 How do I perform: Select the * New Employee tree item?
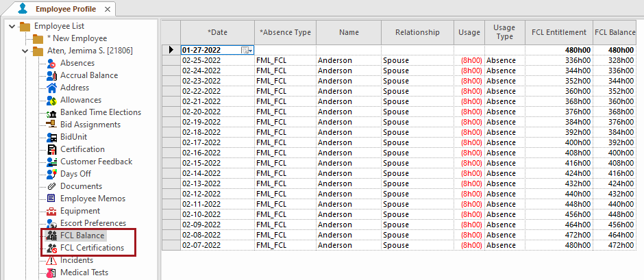coord(77,38)
